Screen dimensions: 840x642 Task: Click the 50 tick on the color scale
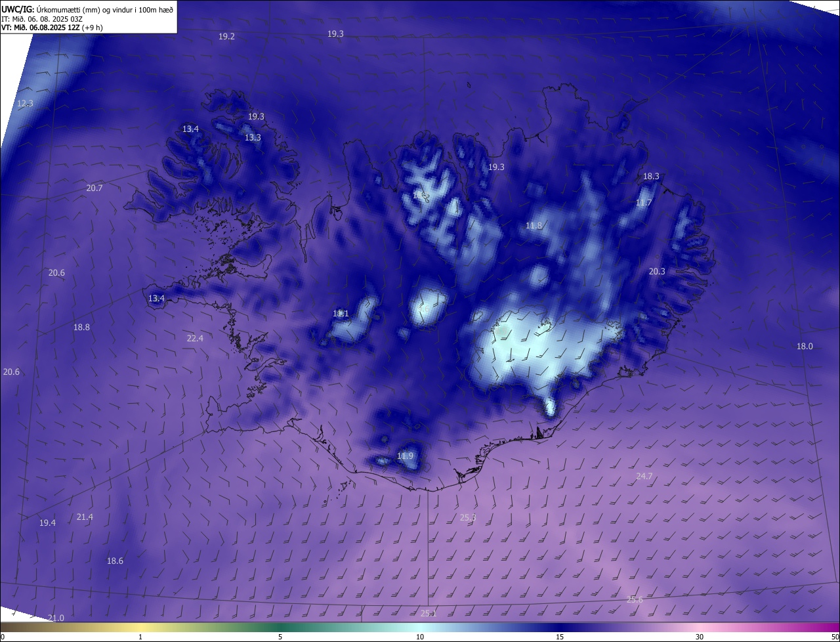pos(835,637)
